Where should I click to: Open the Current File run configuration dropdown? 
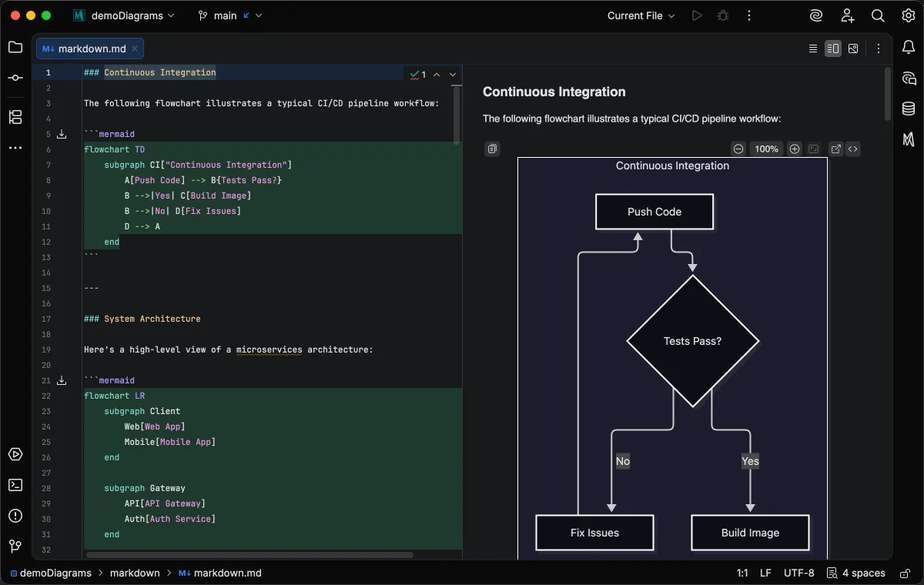(x=641, y=15)
